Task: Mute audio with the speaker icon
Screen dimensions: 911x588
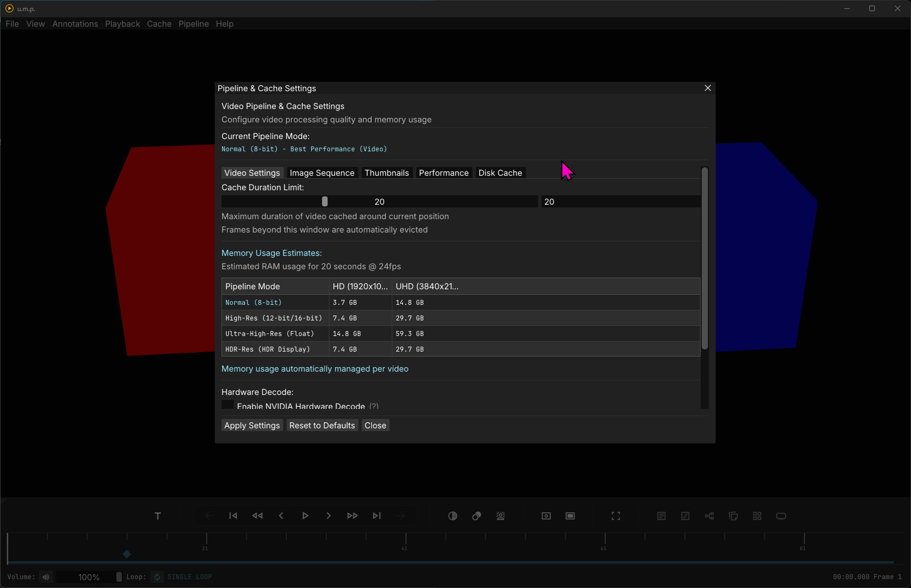Action: tap(46, 577)
